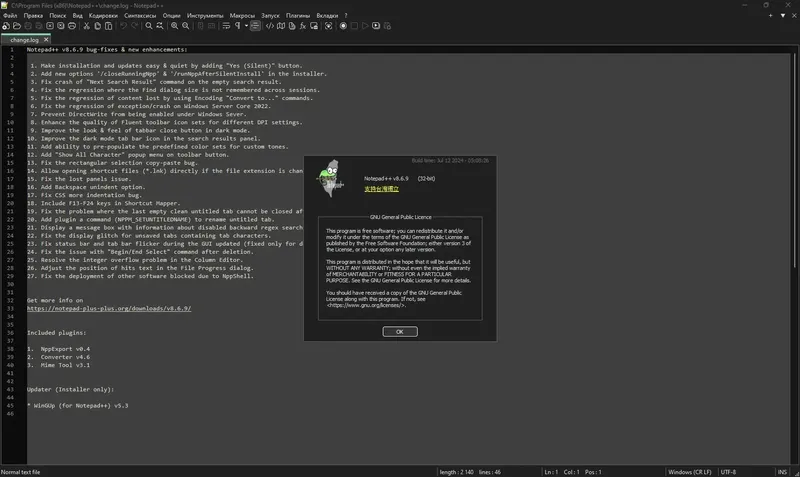
Task: Click UTF-8 encoding in status bar
Action: [x=728, y=472]
